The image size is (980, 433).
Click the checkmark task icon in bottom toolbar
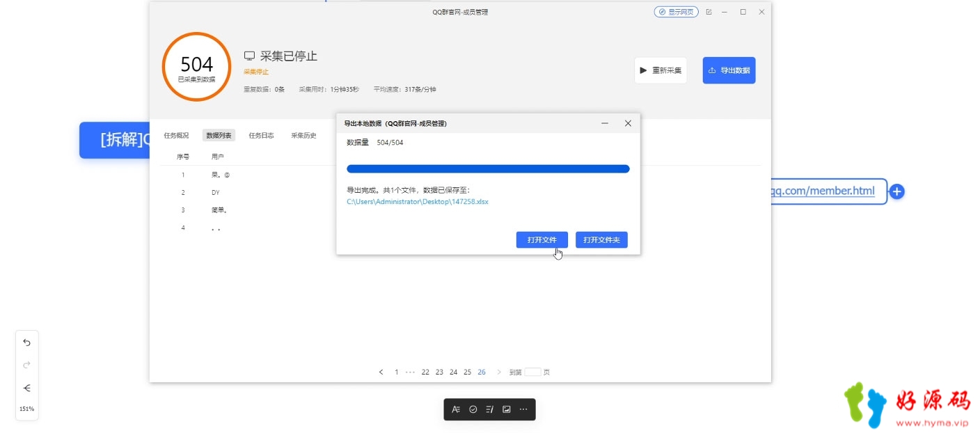coord(473,409)
